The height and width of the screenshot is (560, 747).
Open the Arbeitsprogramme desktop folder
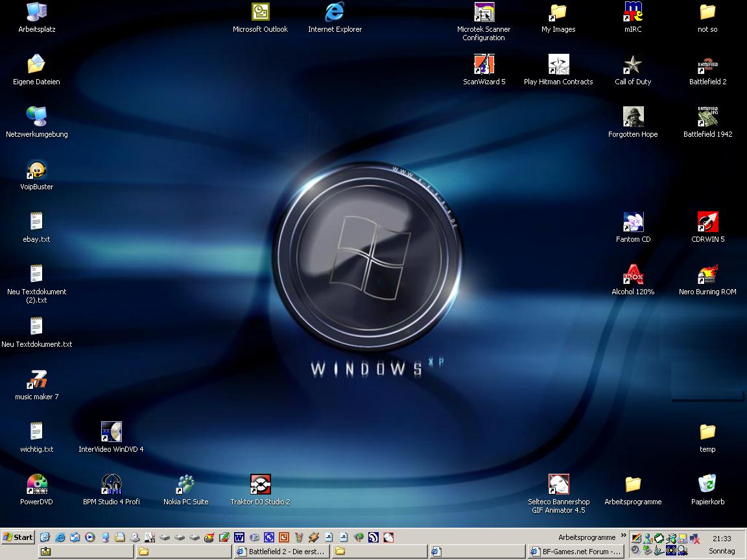coord(633,489)
